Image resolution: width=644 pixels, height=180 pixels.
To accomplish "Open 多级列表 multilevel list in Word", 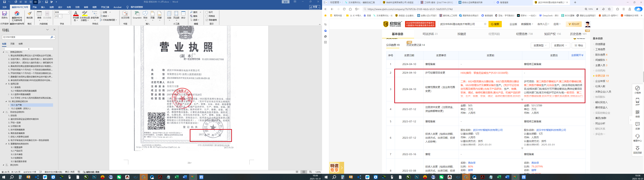I will click(x=95, y=16).
